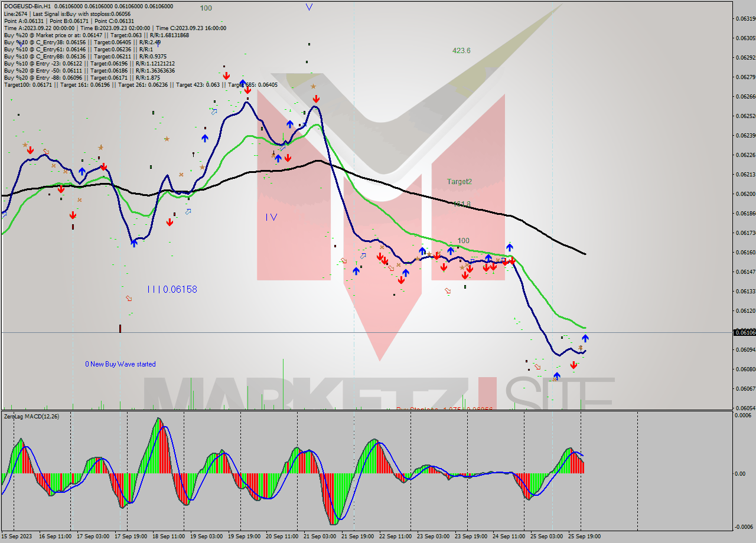Click the current price marker 0.06106

744,332
